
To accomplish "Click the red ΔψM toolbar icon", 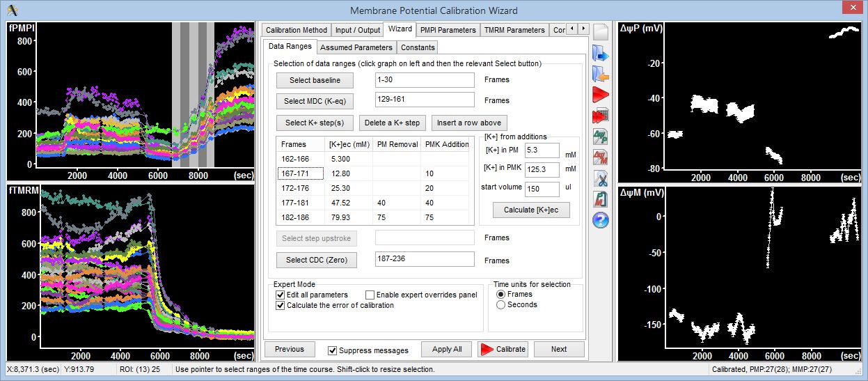I will click(x=601, y=157).
